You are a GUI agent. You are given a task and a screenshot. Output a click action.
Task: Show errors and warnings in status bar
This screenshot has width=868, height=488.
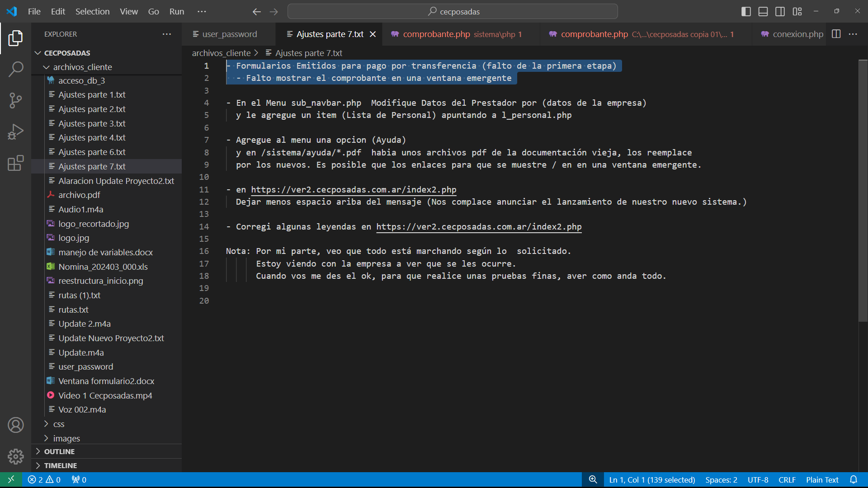tap(44, 480)
